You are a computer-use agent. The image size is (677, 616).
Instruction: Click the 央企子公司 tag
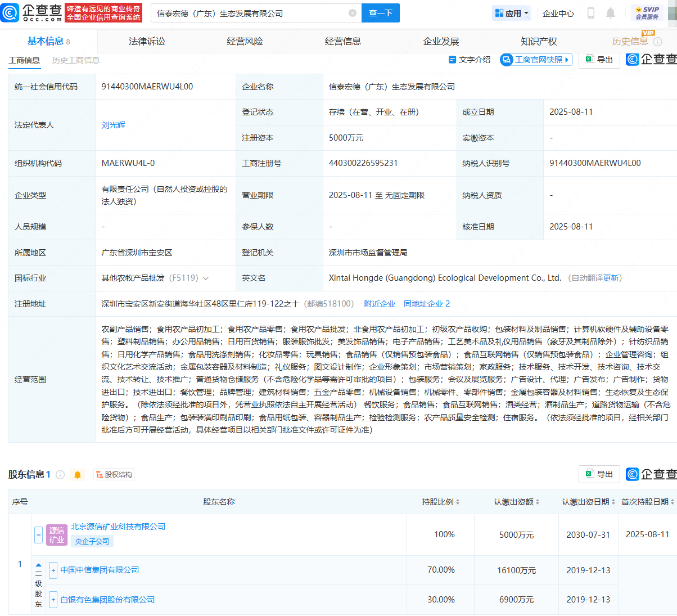pos(92,541)
